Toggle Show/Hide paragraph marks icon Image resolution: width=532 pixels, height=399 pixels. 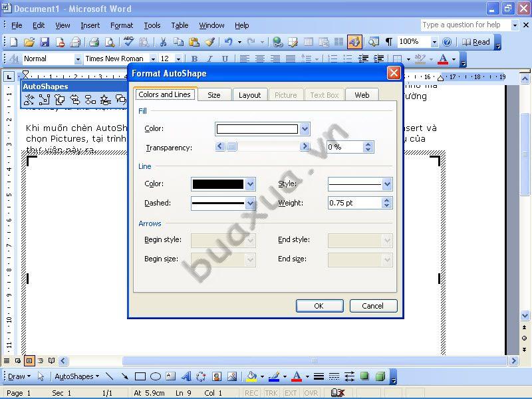[389, 42]
